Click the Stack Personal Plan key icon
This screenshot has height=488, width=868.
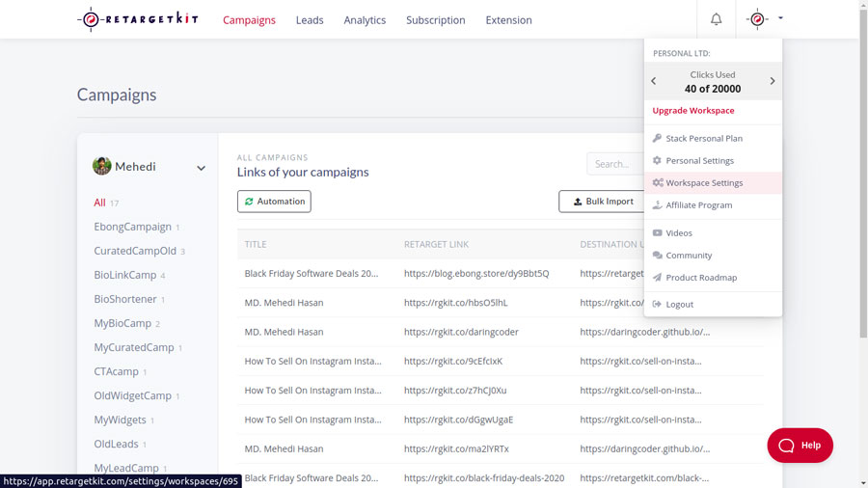click(657, 138)
